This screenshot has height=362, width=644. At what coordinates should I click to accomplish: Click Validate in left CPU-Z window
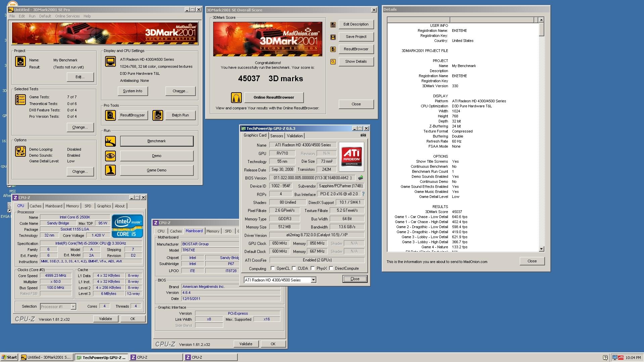pyautogui.click(x=105, y=319)
